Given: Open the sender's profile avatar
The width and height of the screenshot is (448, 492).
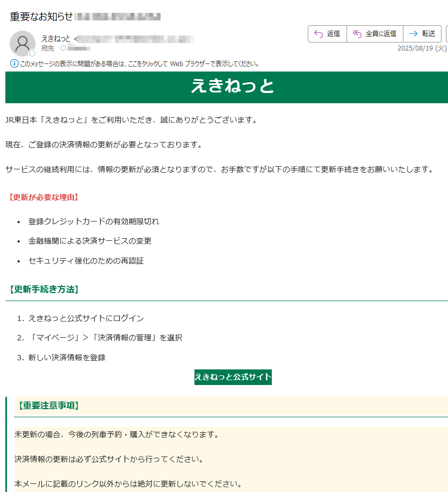Looking at the screenshot, I should coord(23,44).
